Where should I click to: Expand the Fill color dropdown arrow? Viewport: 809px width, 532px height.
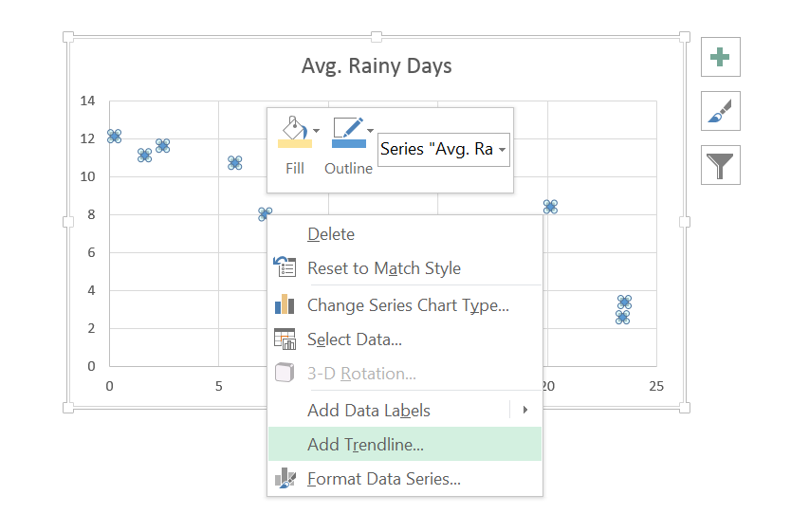316,130
